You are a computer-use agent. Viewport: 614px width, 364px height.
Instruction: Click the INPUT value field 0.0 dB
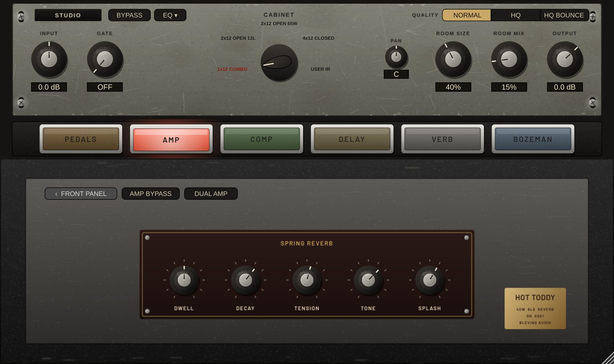point(49,87)
